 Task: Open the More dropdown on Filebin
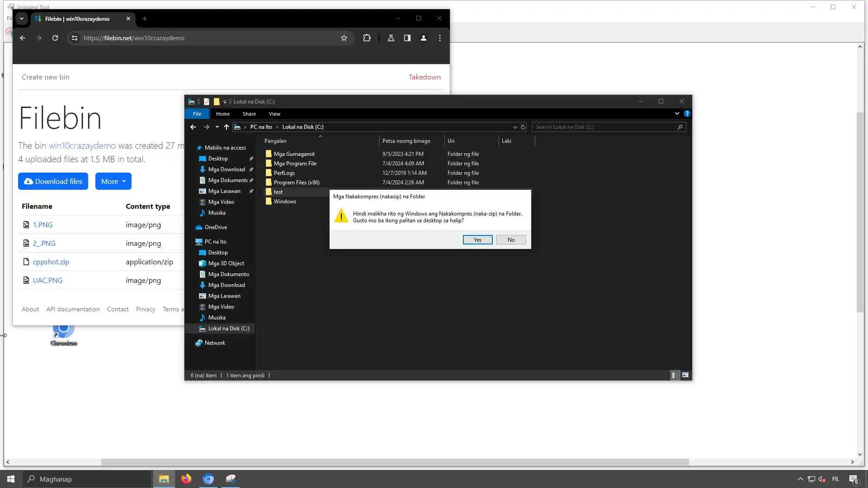(113, 181)
